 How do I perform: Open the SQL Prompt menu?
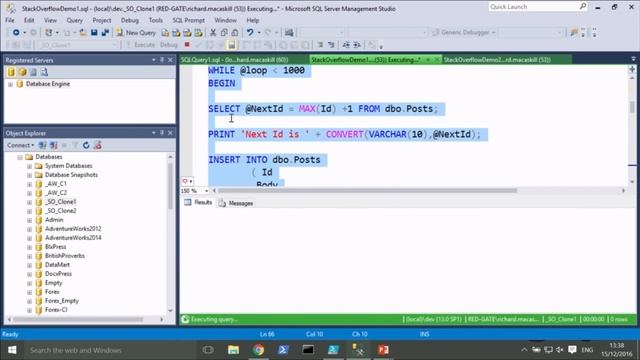(x=188, y=20)
